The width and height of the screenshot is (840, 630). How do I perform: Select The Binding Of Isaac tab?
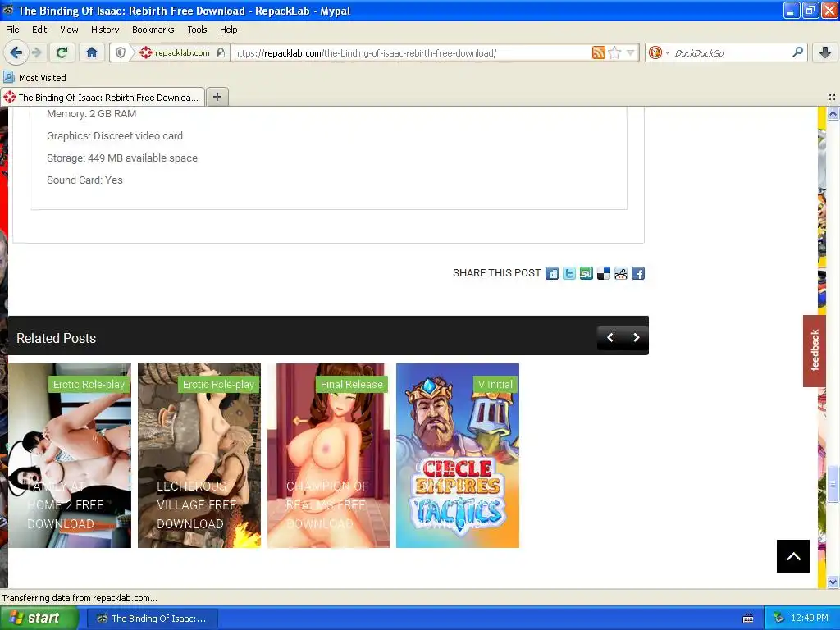click(103, 97)
